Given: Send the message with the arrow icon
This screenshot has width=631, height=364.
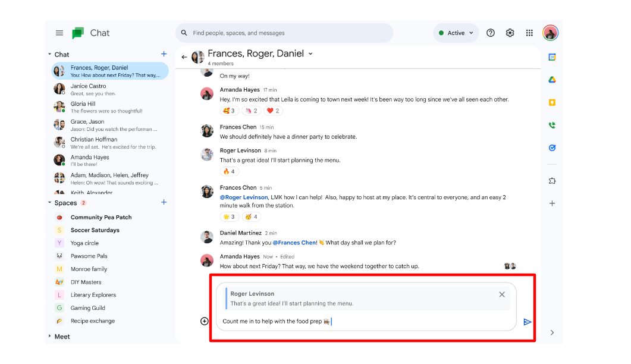Looking at the screenshot, I should pos(527,322).
